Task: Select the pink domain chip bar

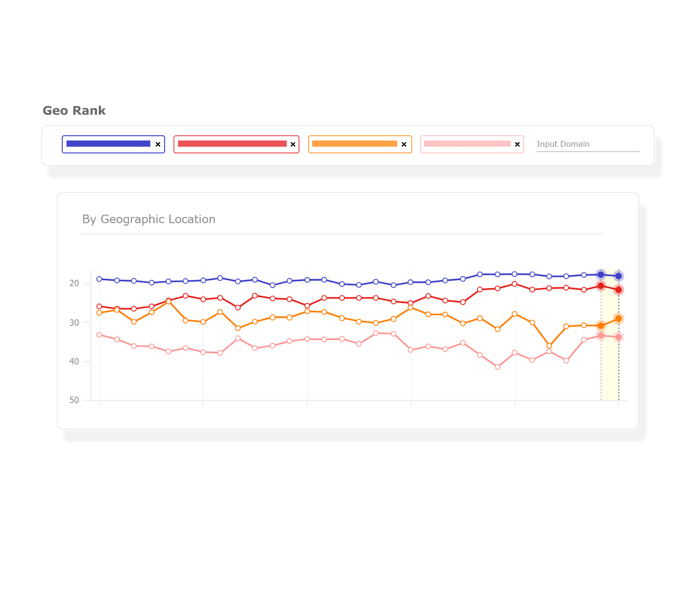Action: click(x=467, y=144)
